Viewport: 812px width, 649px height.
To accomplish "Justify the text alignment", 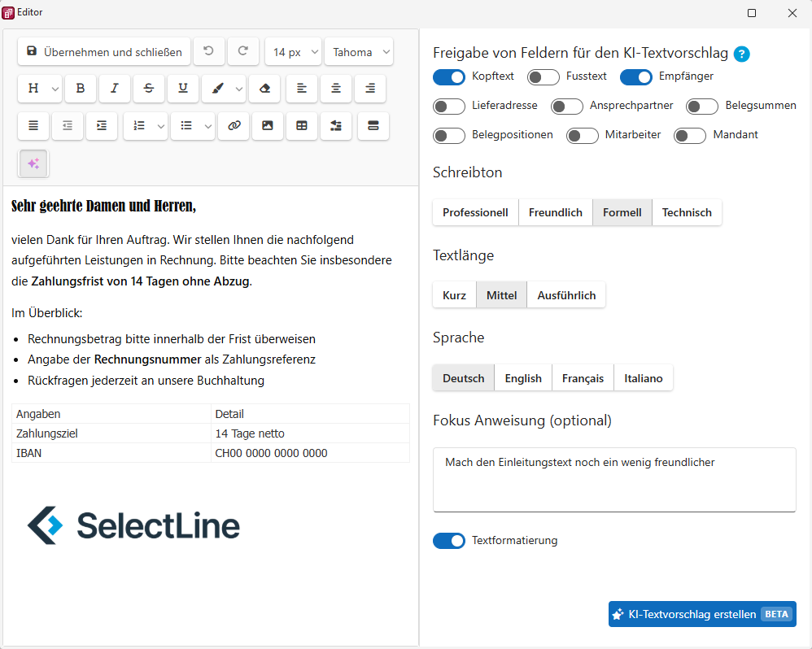I will pyautogui.click(x=33, y=126).
